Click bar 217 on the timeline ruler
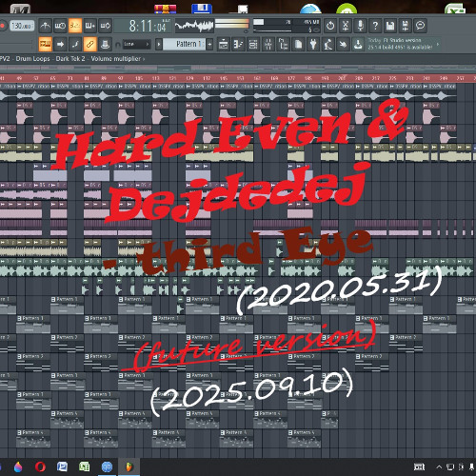The width and height of the screenshot is (476, 476). point(376,78)
